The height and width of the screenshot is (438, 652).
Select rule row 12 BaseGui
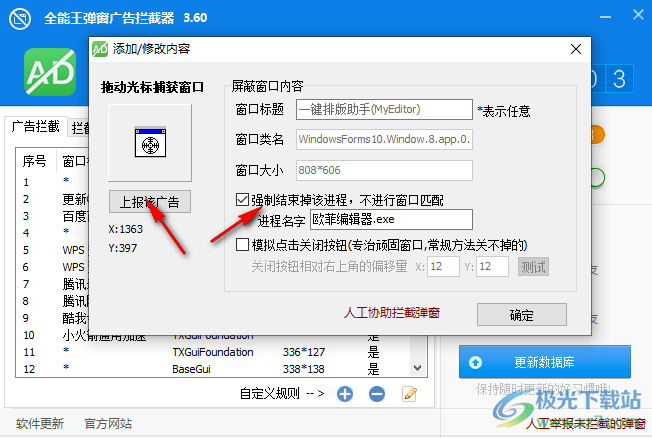213,369
